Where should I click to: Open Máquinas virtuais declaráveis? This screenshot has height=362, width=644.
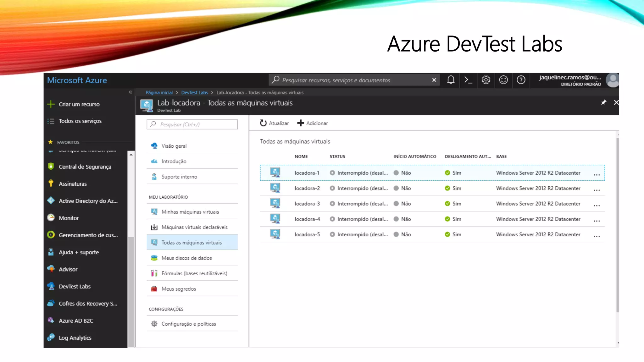(x=192, y=227)
